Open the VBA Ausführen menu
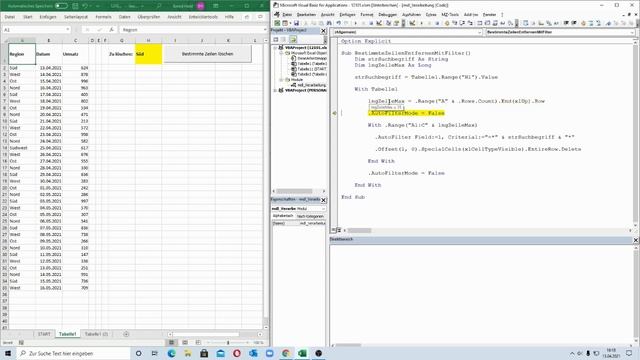The image size is (640, 360). [411, 14]
